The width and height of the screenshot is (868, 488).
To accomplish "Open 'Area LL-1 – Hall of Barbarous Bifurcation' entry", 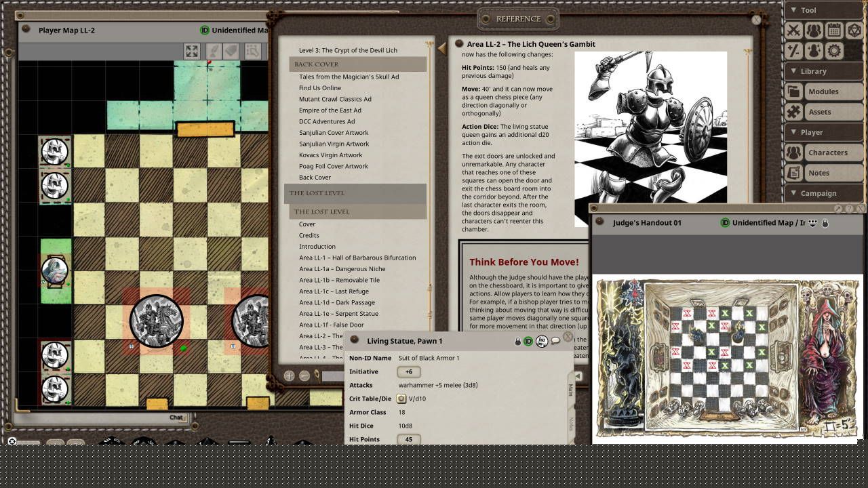I will pyautogui.click(x=357, y=258).
